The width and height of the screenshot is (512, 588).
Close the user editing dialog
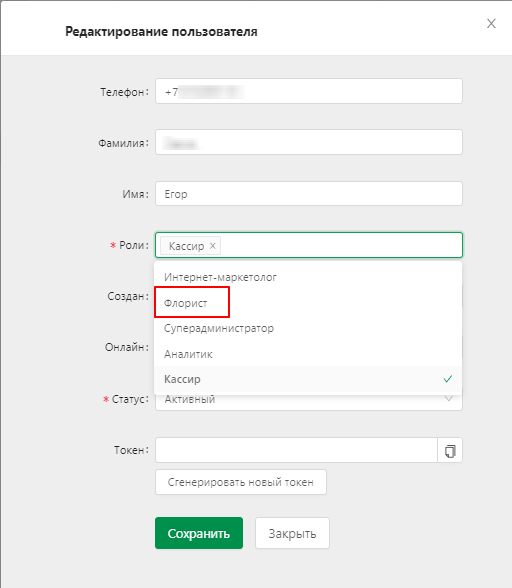(491, 24)
